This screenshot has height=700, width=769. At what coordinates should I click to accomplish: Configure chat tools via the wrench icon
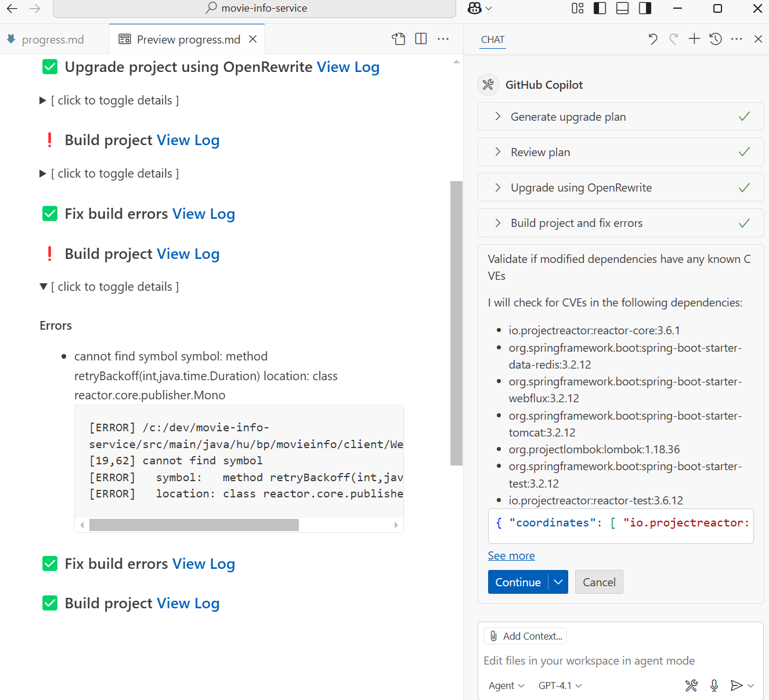pyautogui.click(x=691, y=685)
